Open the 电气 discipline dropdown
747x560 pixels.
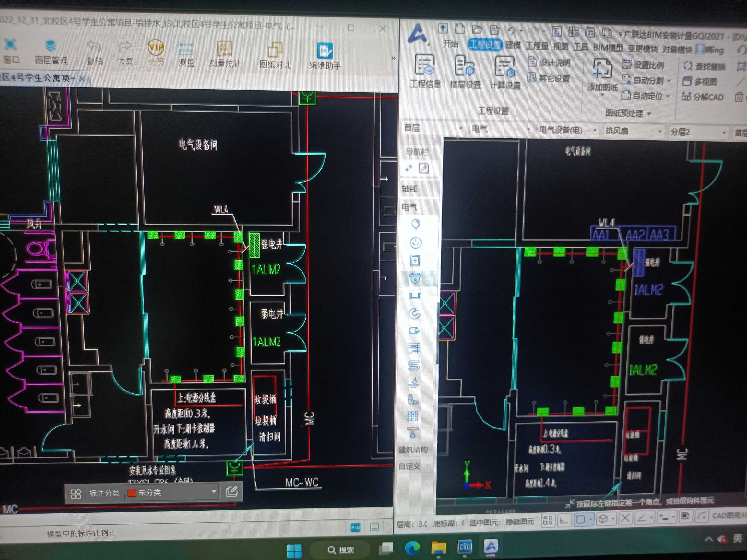pos(501,129)
